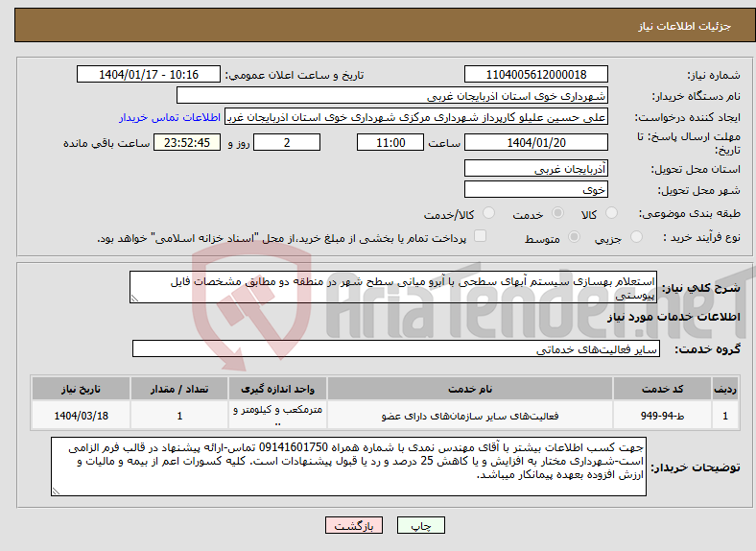The width and height of the screenshot is (756, 551).
Task: Click the delivery province field آذربایجان غربی
Action: coord(535,168)
